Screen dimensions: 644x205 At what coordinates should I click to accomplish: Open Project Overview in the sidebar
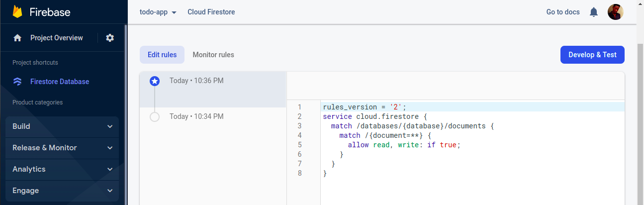tap(57, 38)
